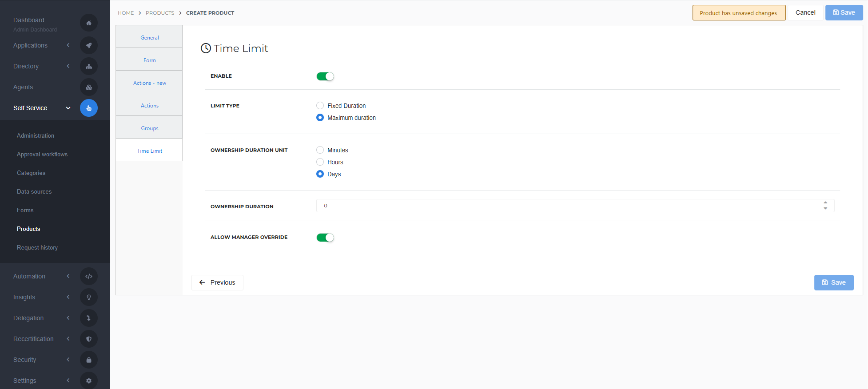The height and width of the screenshot is (389, 868).
Task: Collapse the Self Service menu chevron
Action: 68,108
